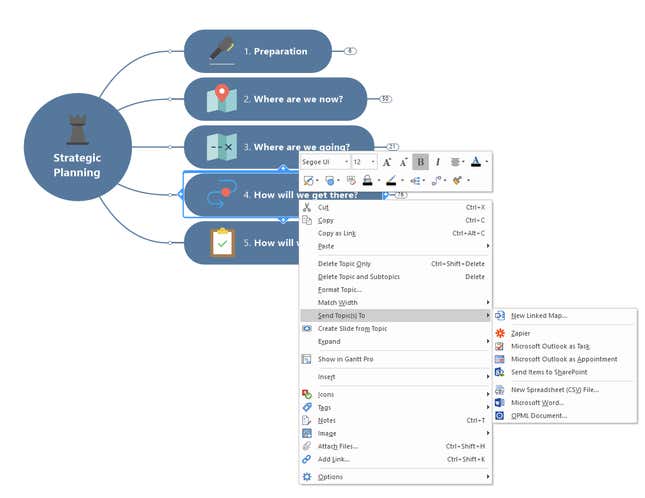Open the Icons submenu entry
This screenshot has width=645, height=498.
point(396,394)
